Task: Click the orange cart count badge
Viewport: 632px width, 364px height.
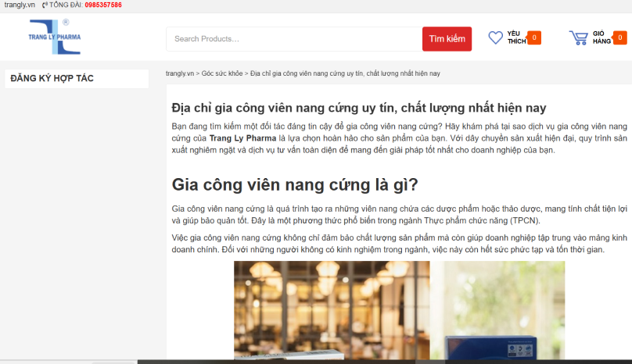Action: click(619, 37)
